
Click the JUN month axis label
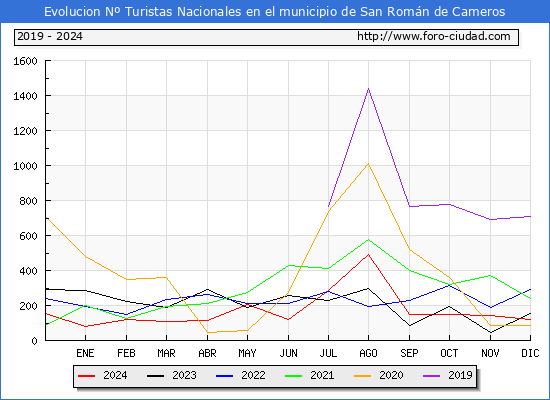coord(288,353)
